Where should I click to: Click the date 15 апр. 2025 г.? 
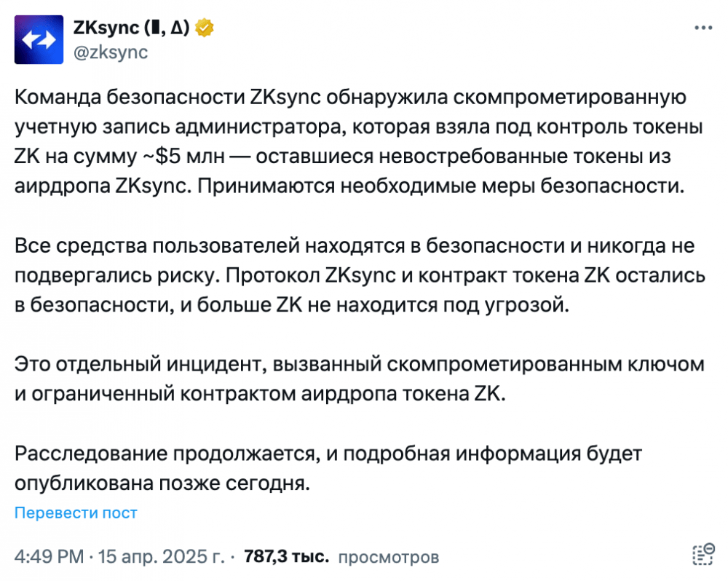[161, 556]
